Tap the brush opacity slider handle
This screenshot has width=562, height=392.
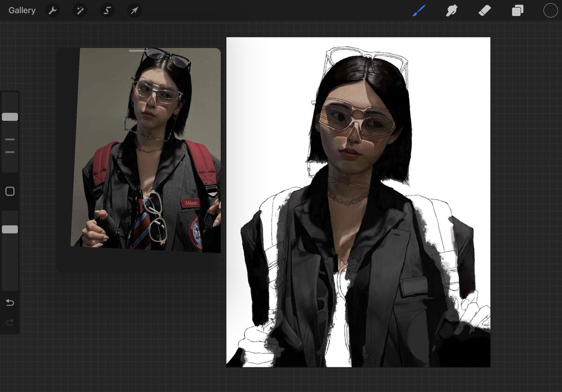[10, 229]
